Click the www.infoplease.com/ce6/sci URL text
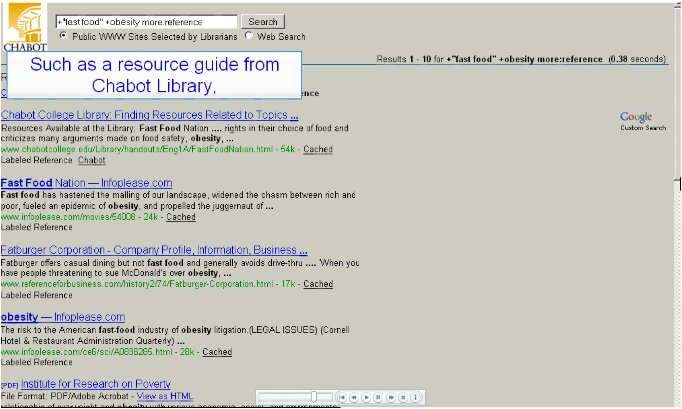 pos(87,352)
